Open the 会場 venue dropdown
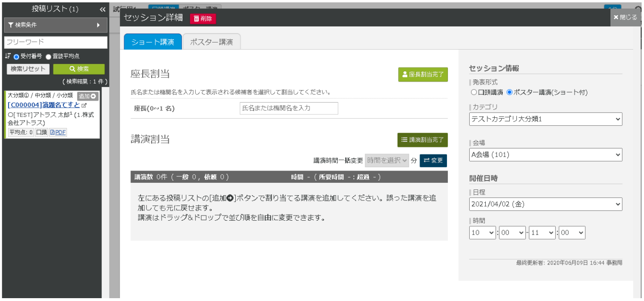 (x=546, y=155)
